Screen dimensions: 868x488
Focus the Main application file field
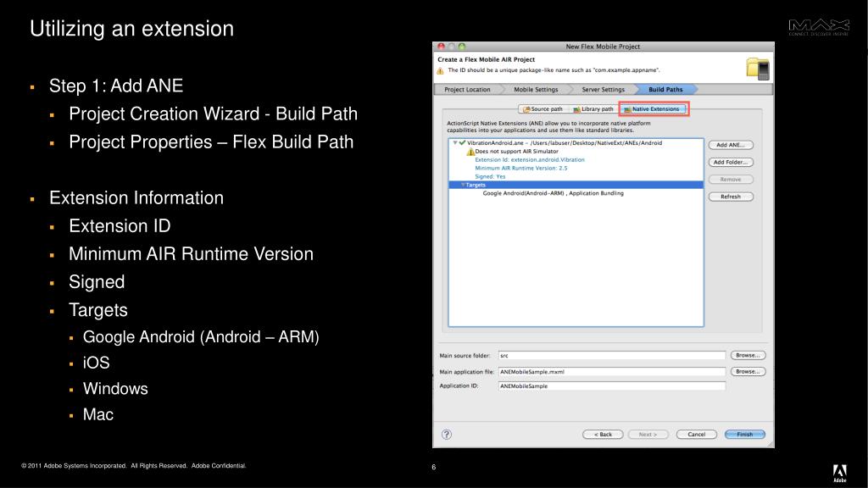click(612, 372)
